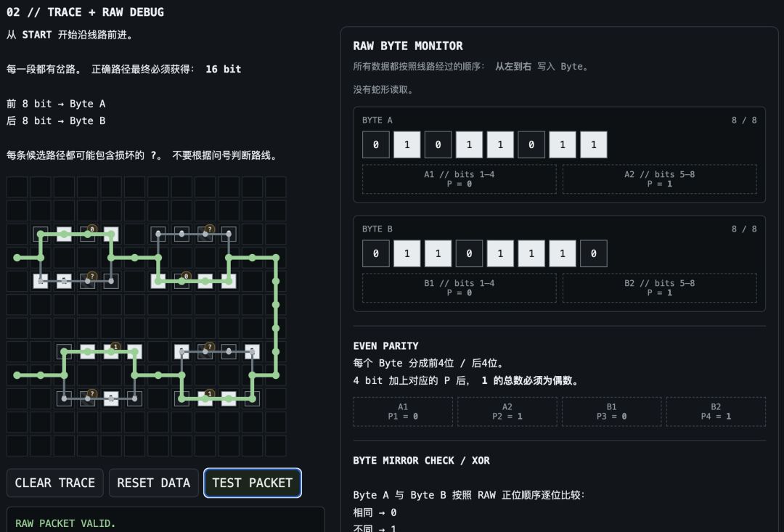Click the "P4 = 1" parity cell
This screenshot has width=784, height=532.
click(716, 412)
